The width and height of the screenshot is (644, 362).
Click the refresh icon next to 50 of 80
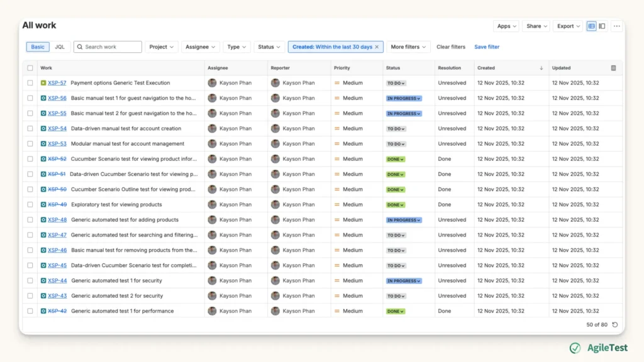click(x=615, y=325)
